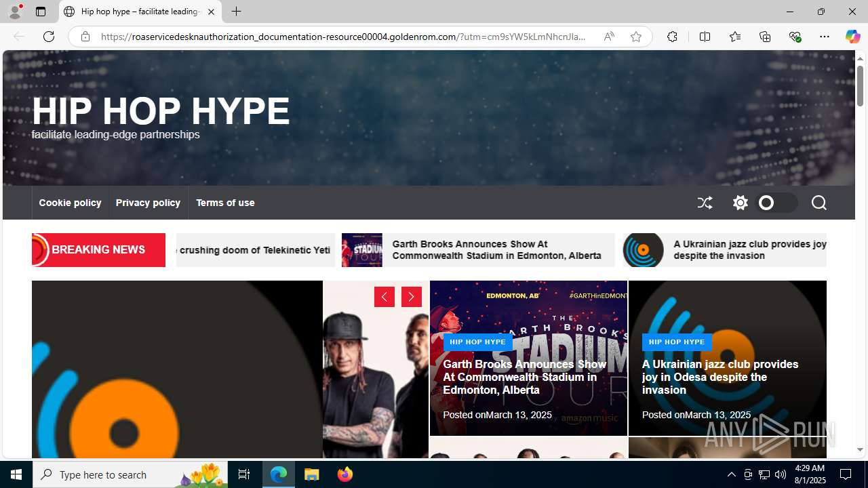868x488 pixels.
Task: Open Split screen icon
Action: click(x=705, y=37)
